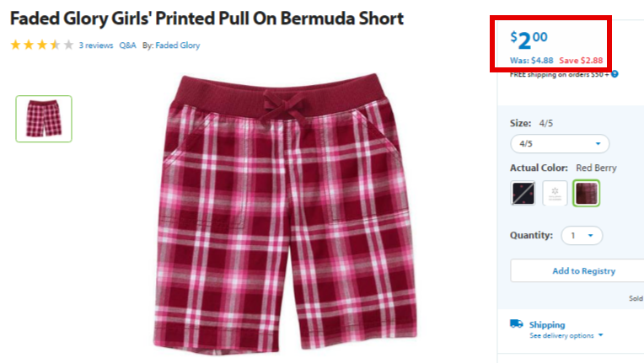The width and height of the screenshot is (644, 363).
Task: Select the plaid shorts thumbnail image
Action: (x=44, y=119)
